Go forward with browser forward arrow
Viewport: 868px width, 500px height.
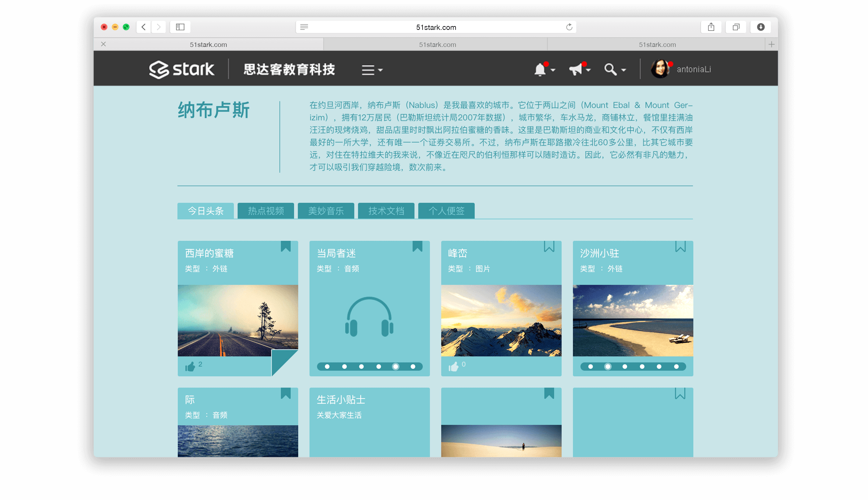tap(158, 27)
